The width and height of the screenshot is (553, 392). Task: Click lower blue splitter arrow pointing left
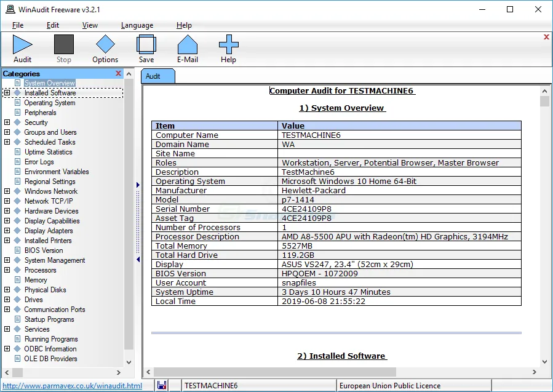pos(138,259)
